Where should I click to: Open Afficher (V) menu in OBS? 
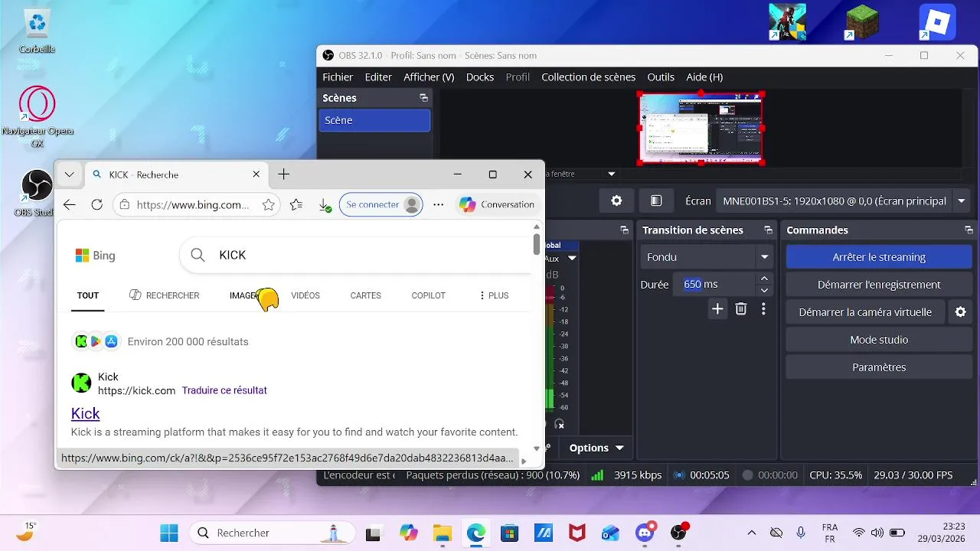429,77
